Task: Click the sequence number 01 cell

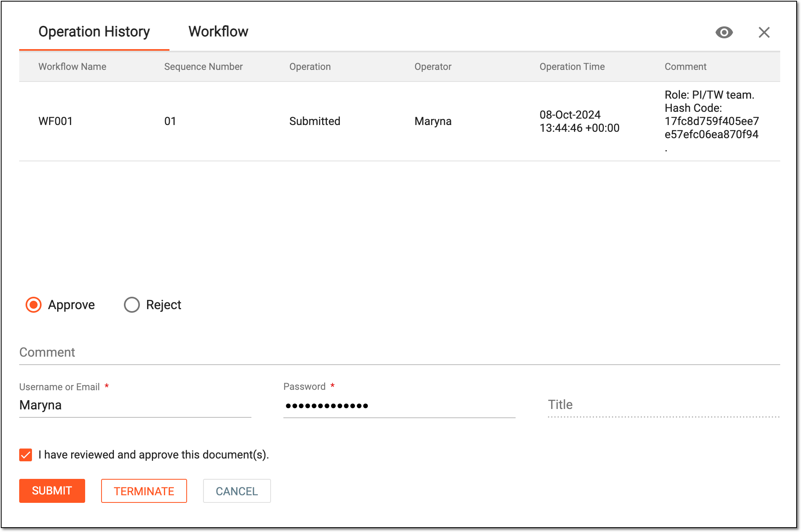Action: click(170, 121)
